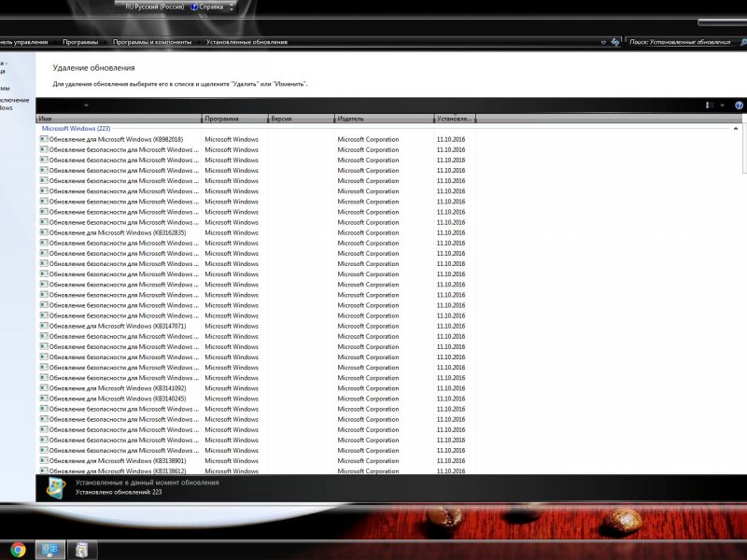This screenshot has height=560, width=747.
Task: Click the Windows Update icon in the details pane
Action: pos(56,487)
